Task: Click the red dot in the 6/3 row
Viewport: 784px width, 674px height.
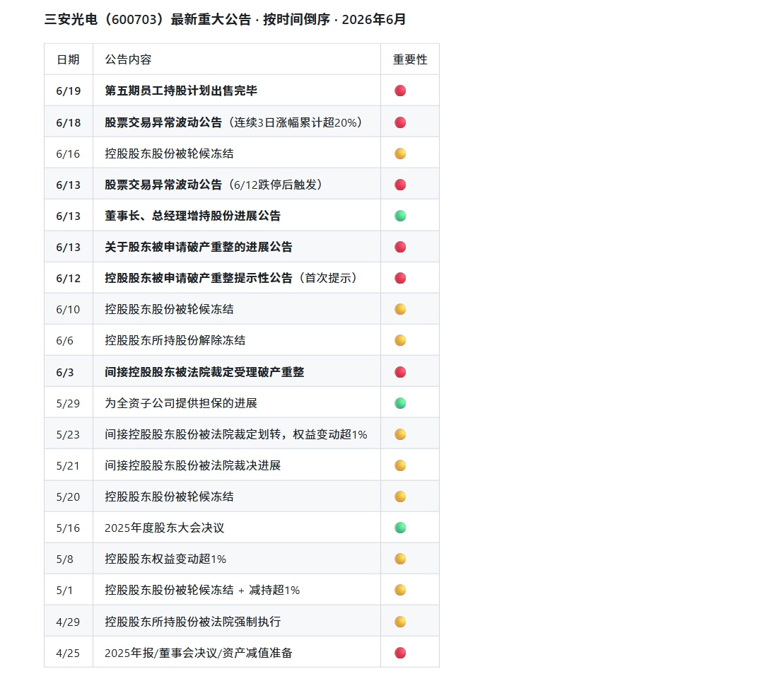Action: tap(400, 372)
